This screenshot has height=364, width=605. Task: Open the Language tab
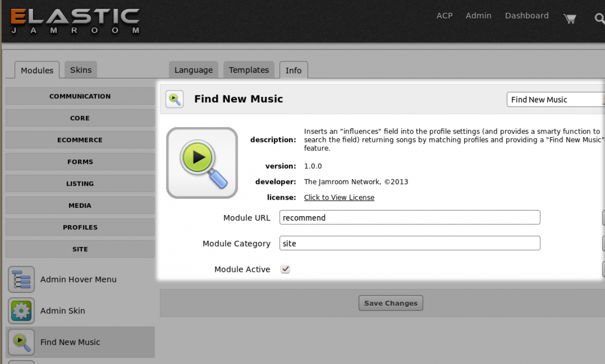pyautogui.click(x=193, y=70)
